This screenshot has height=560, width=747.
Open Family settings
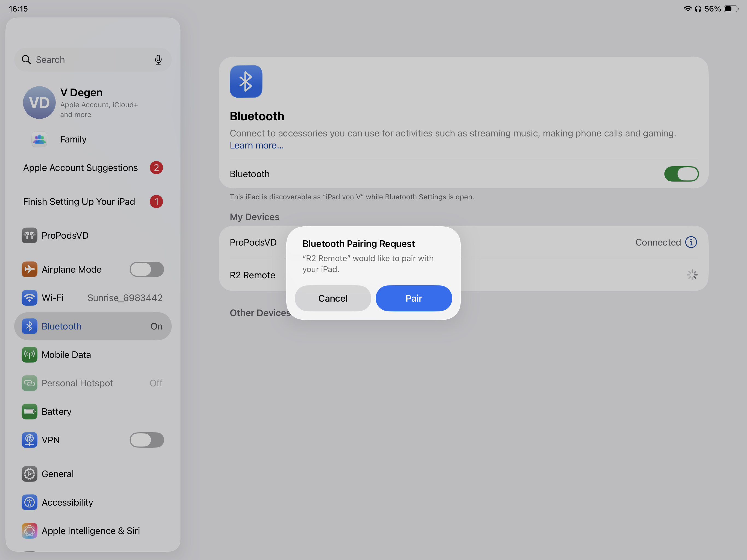pyautogui.click(x=93, y=139)
